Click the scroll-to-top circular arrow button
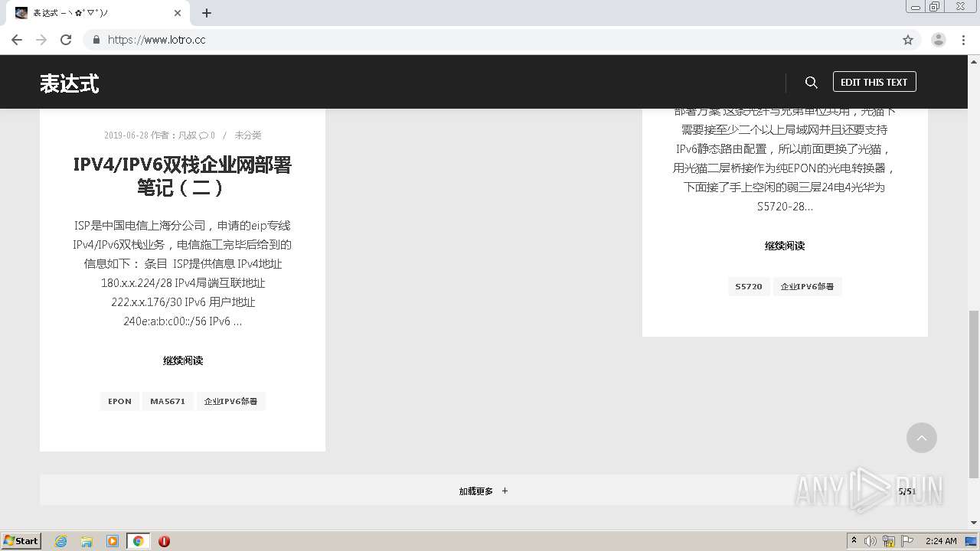The width and height of the screenshot is (980, 551). pos(922,438)
